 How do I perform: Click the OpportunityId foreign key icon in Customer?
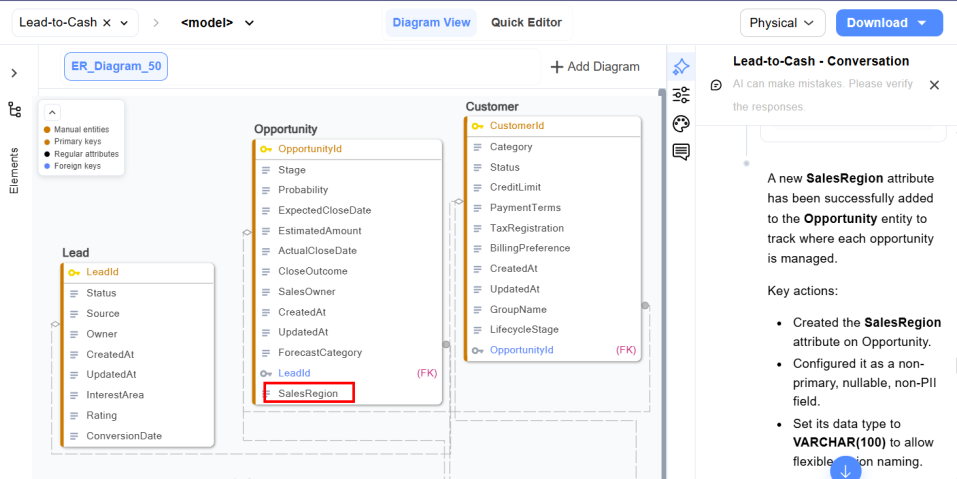[477, 350]
